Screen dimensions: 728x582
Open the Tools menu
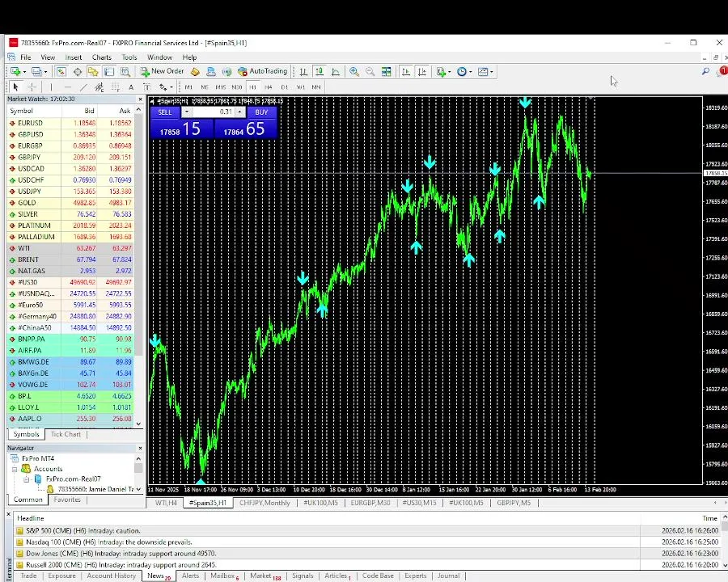129,57
